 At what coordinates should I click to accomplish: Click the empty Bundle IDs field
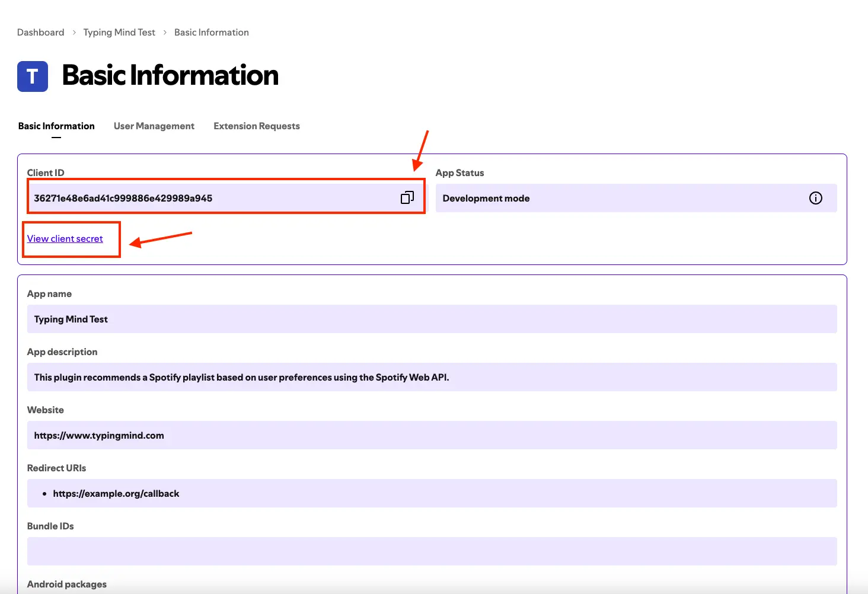click(x=432, y=551)
